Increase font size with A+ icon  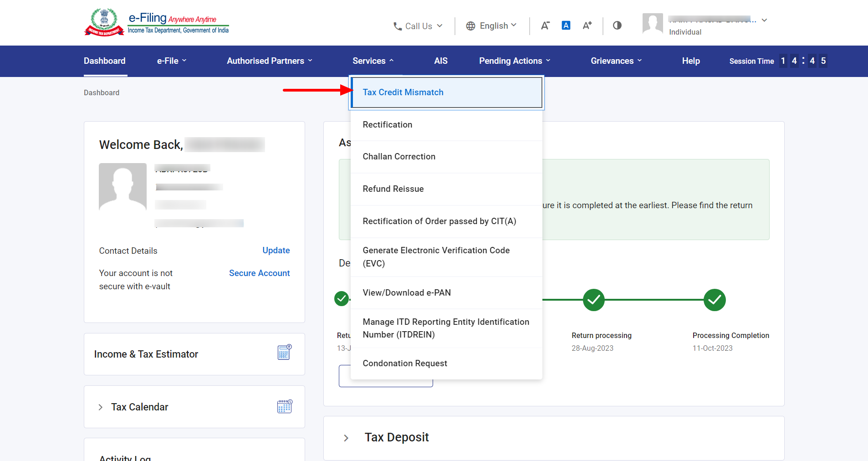(x=587, y=26)
